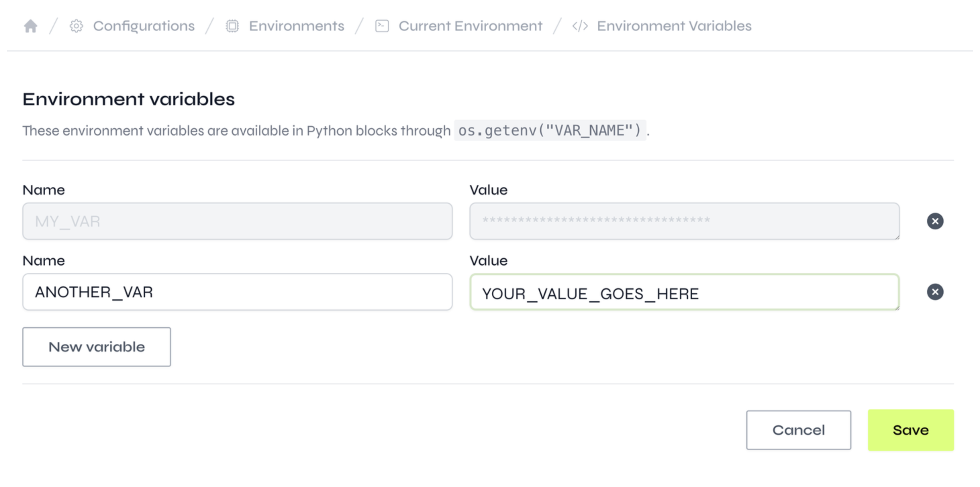
Task: Delete ANOTHER_VAR using its X icon
Action: [935, 291]
